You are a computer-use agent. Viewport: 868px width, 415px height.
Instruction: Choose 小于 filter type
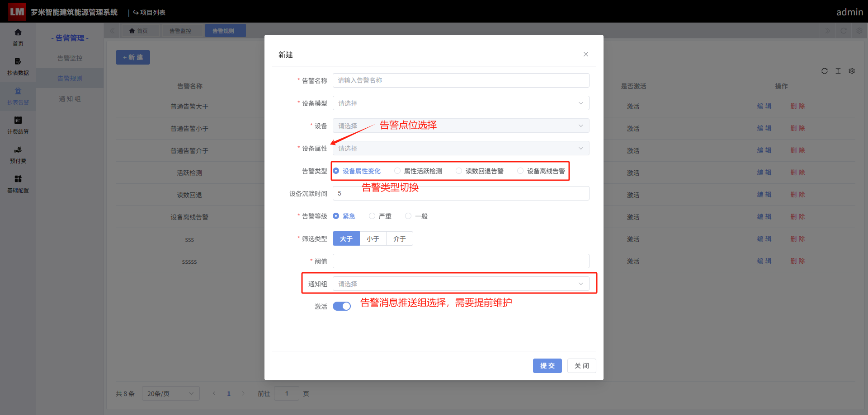point(373,238)
